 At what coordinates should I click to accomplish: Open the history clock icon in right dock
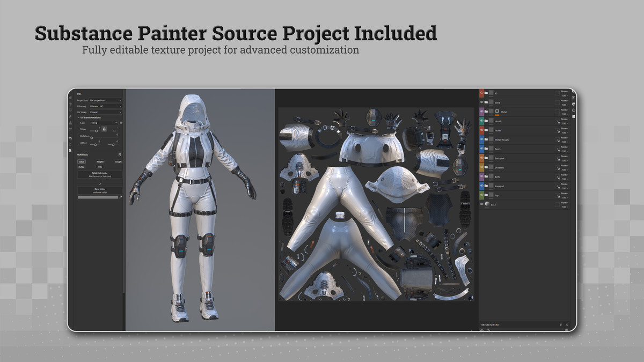574,110
